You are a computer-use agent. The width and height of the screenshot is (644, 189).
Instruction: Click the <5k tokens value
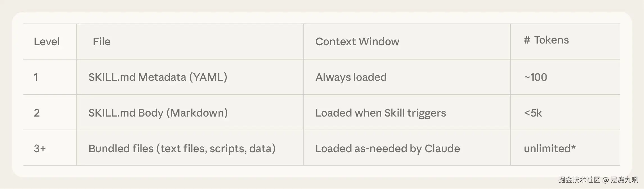click(533, 113)
